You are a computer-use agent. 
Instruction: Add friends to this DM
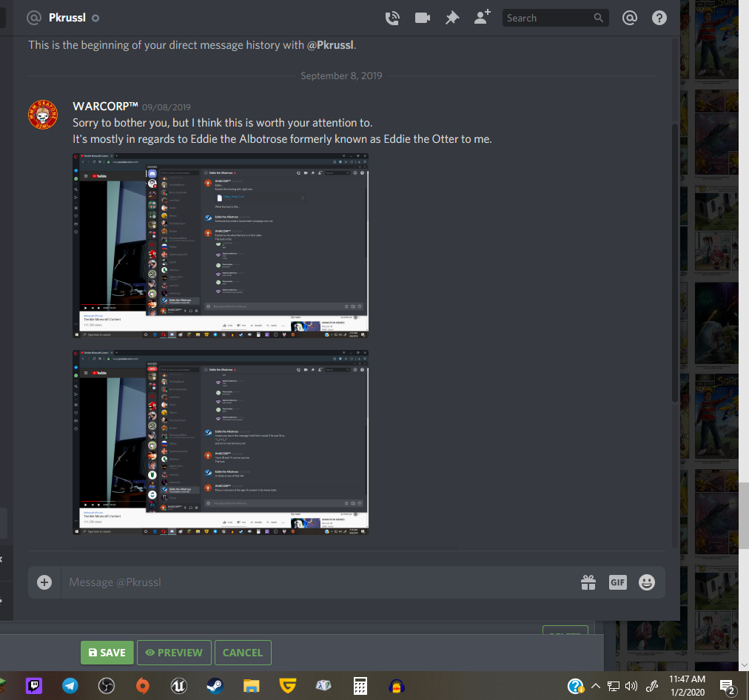(x=482, y=17)
